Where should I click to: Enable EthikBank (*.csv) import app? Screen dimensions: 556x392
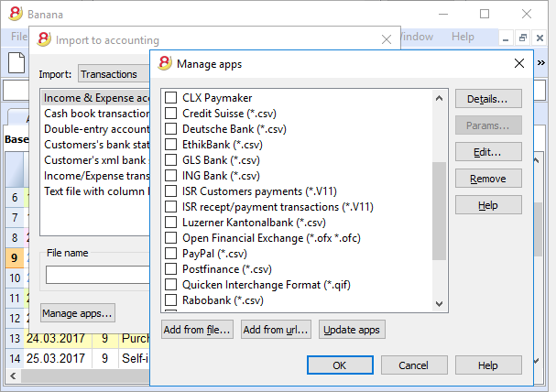point(171,145)
